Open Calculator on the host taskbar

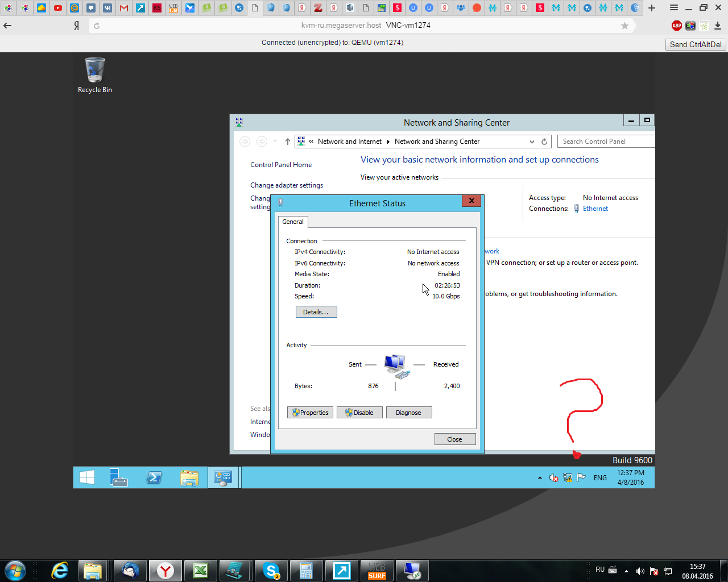point(307,571)
